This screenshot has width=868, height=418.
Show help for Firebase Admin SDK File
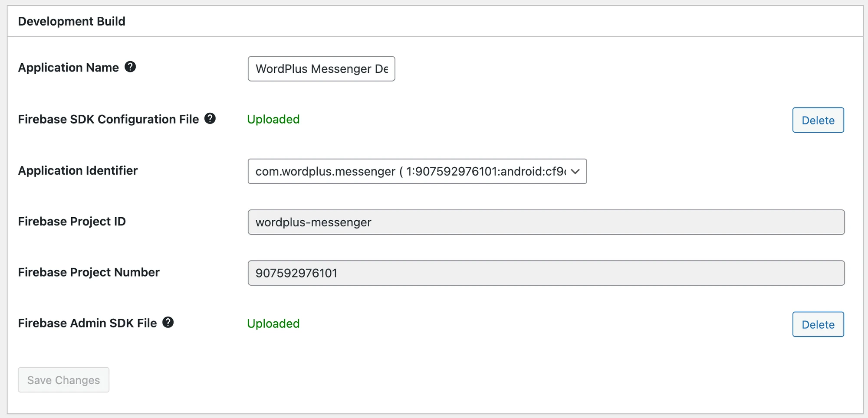click(x=168, y=322)
